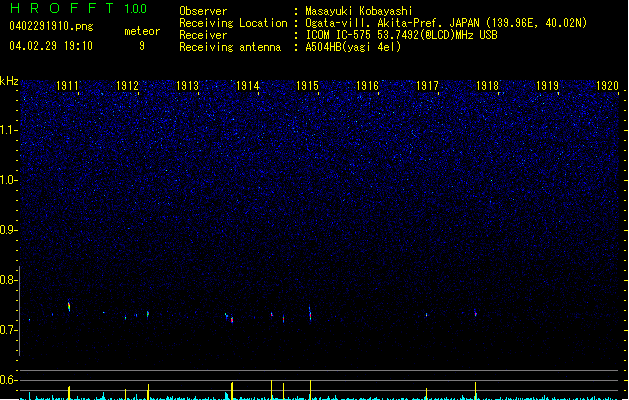Viewport: 629px width, 400px height.
Task: Click the yellow intensity spike below 1918
Action: coord(475,391)
